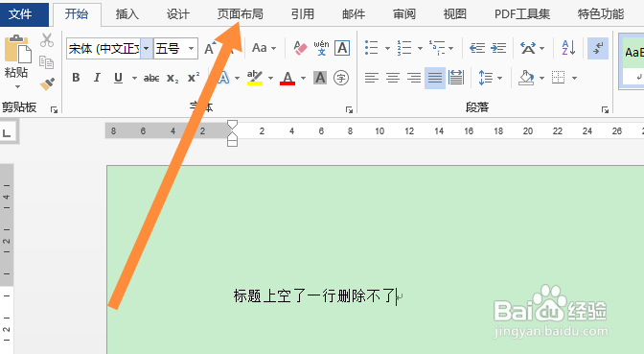Create a multilevel list

click(x=437, y=48)
